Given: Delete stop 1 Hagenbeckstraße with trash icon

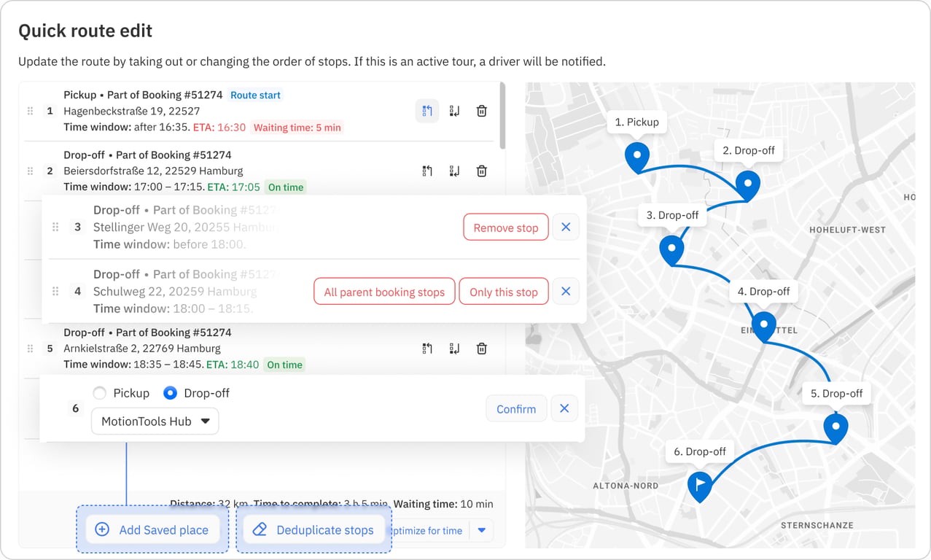Looking at the screenshot, I should pyautogui.click(x=482, y=111).
